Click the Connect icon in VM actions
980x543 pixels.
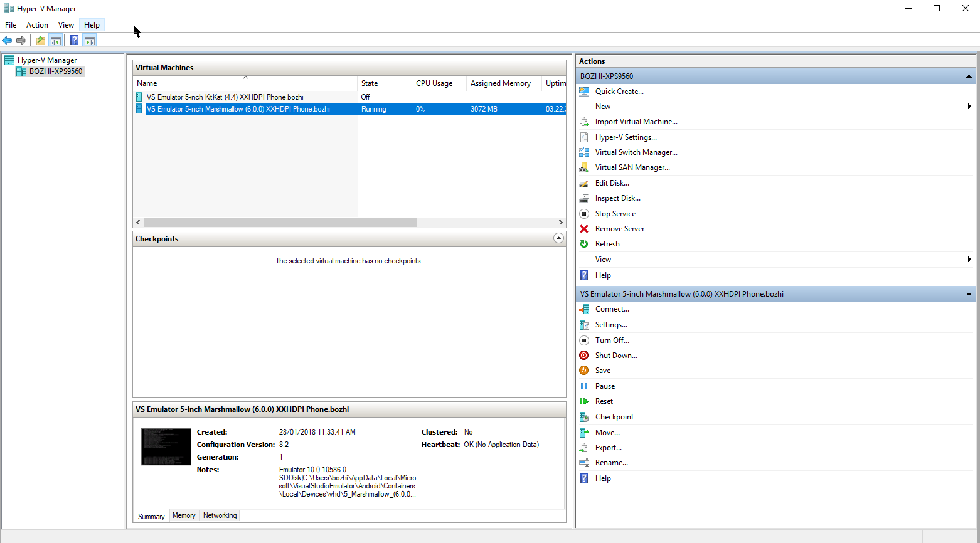click(x=584, y=309)
